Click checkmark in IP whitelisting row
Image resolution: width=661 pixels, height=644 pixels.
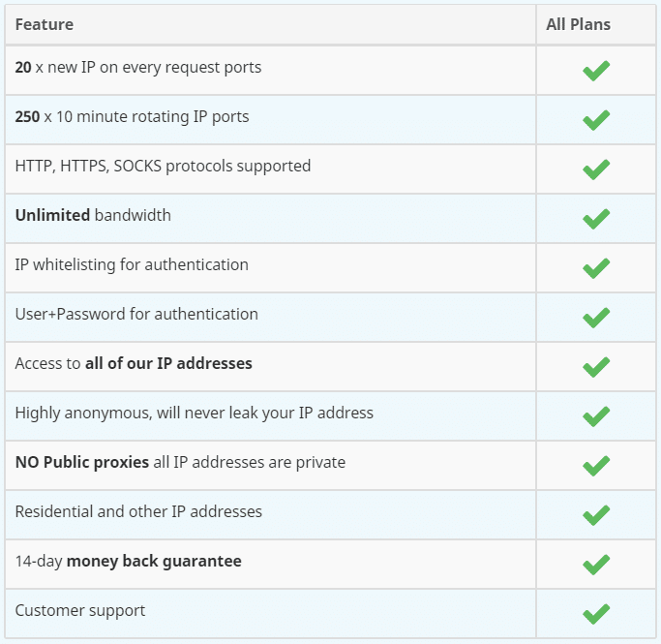pos(596,268)
